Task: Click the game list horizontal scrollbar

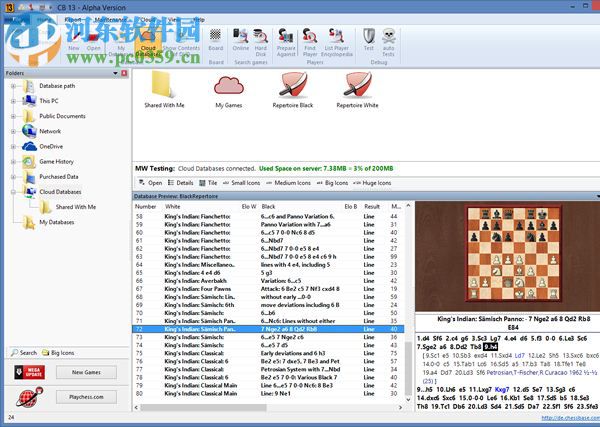Action: [203, 407]
